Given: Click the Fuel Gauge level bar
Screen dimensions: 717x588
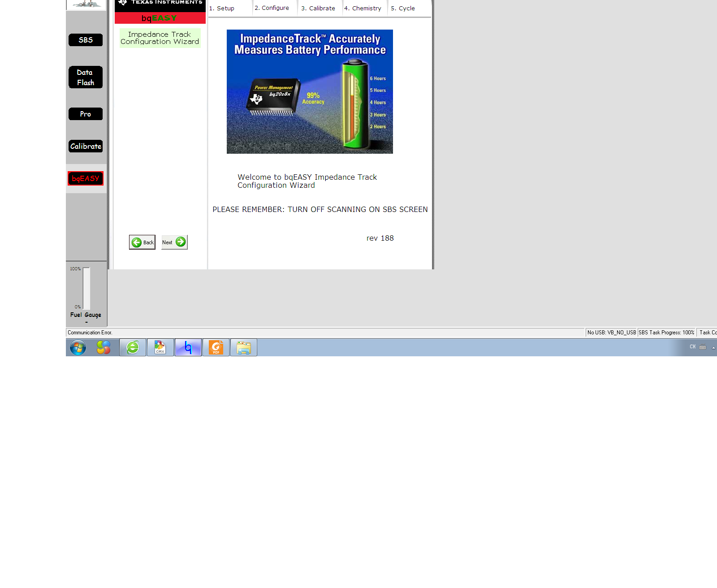Looking at the screenshot, I should [x=86, y=288].
